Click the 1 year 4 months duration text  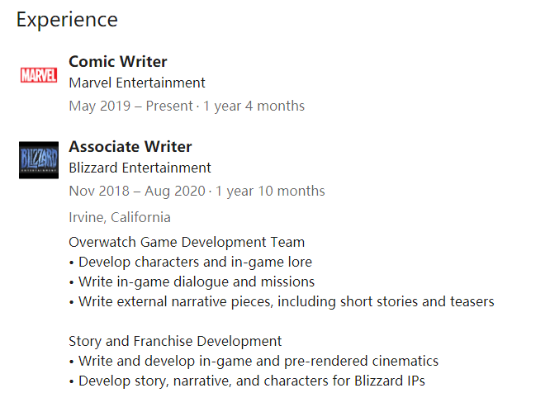254,106
